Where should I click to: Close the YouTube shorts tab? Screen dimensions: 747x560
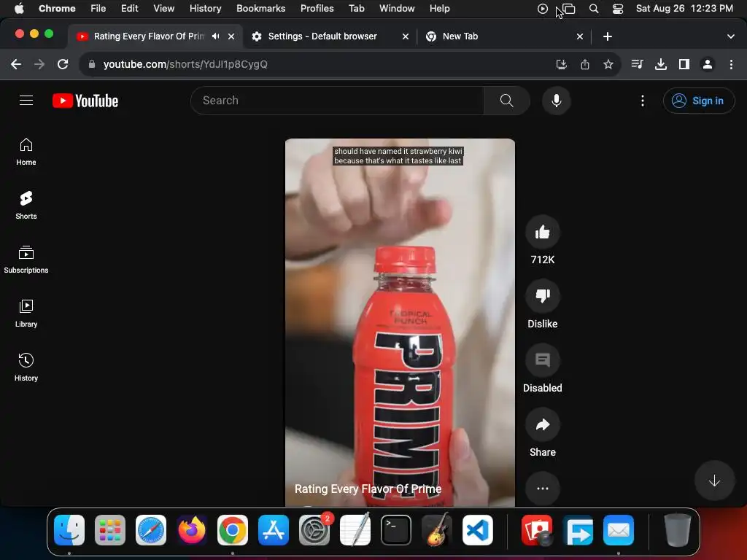(231, 36)
